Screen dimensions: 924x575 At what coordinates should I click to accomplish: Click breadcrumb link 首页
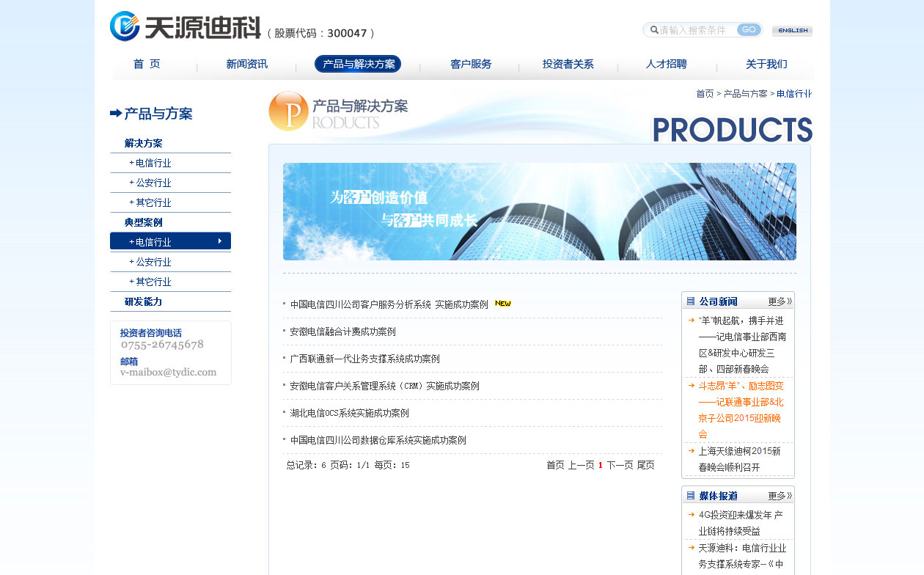click(705, 94)
